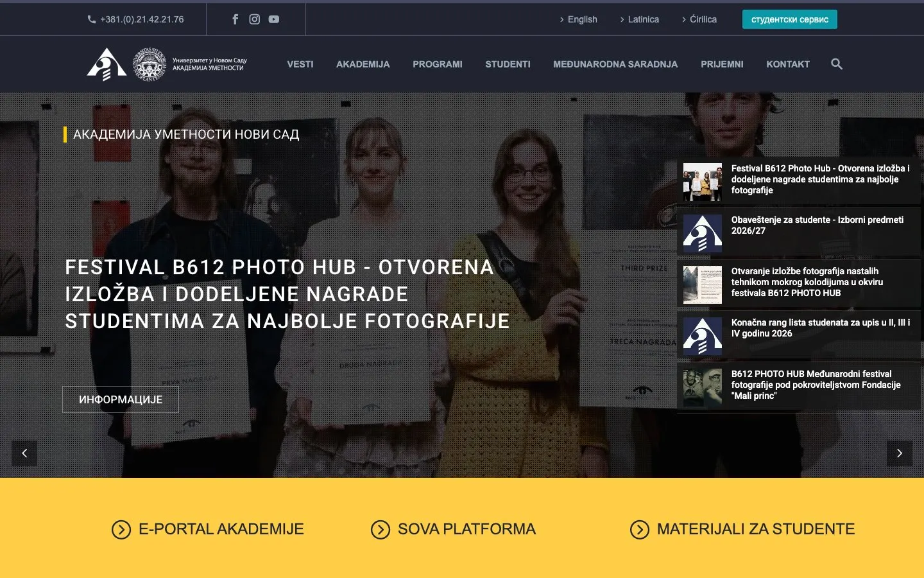Open the YouTube channel icon
This screenshot has width=924, height=578.
click(x=274, y=19)
